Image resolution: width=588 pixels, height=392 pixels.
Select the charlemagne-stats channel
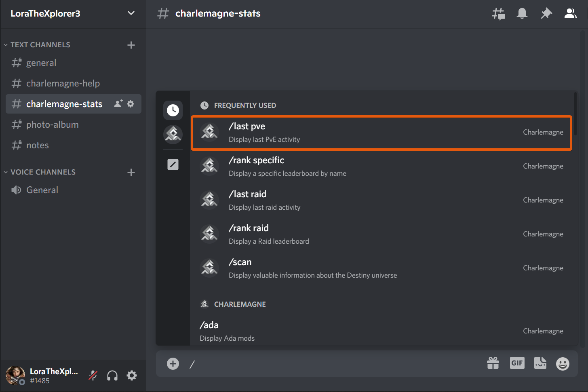[74, 104]
